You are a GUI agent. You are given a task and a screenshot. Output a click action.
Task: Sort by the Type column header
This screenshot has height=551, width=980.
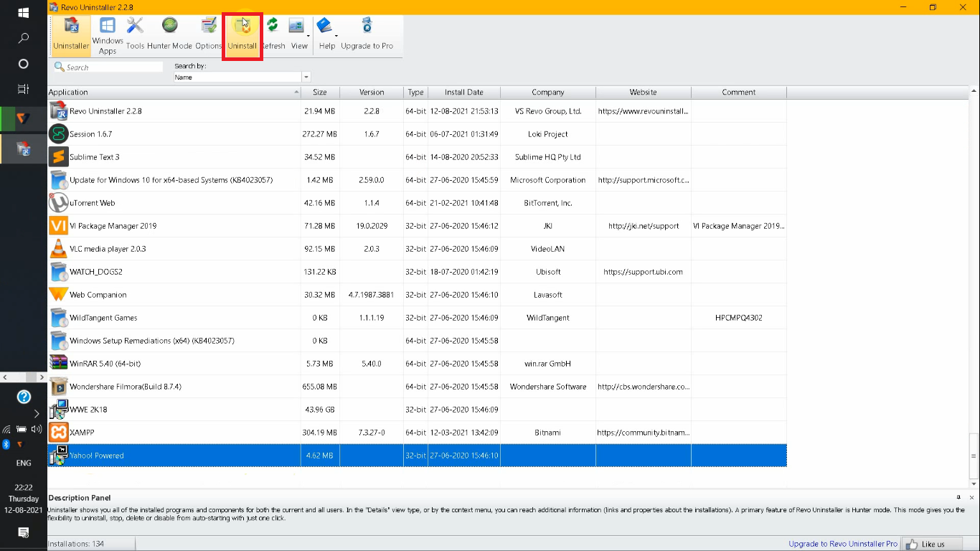coord(416,92)
